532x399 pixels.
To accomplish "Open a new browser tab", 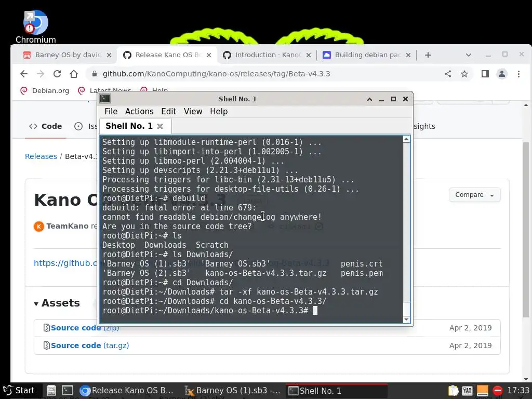I will click(x=428, y=55).
